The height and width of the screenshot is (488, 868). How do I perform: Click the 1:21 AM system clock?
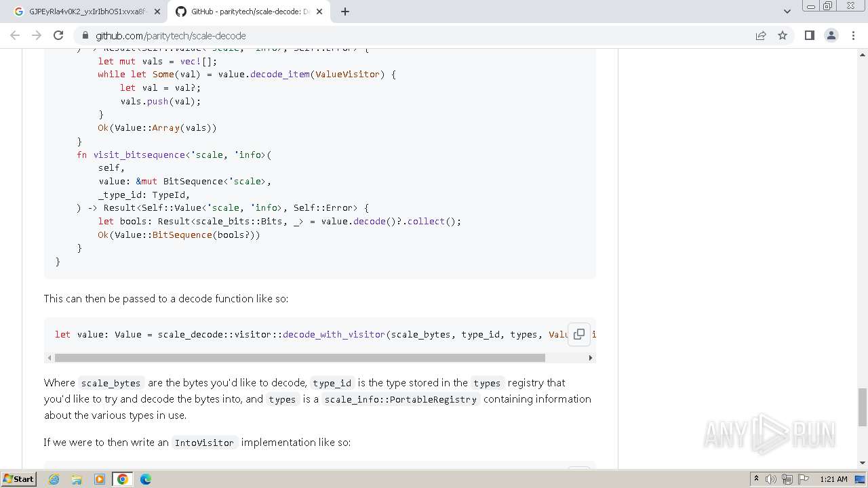tap(833, 479)
